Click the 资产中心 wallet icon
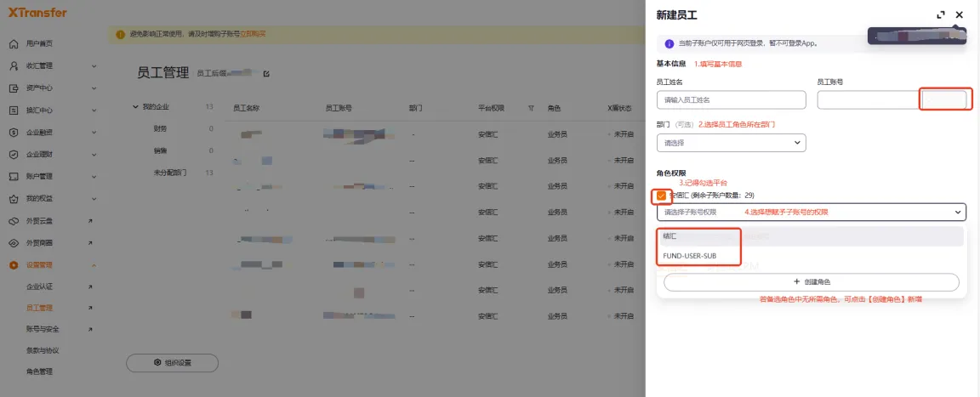Screen dimensions: 980x397 point(14,88)
